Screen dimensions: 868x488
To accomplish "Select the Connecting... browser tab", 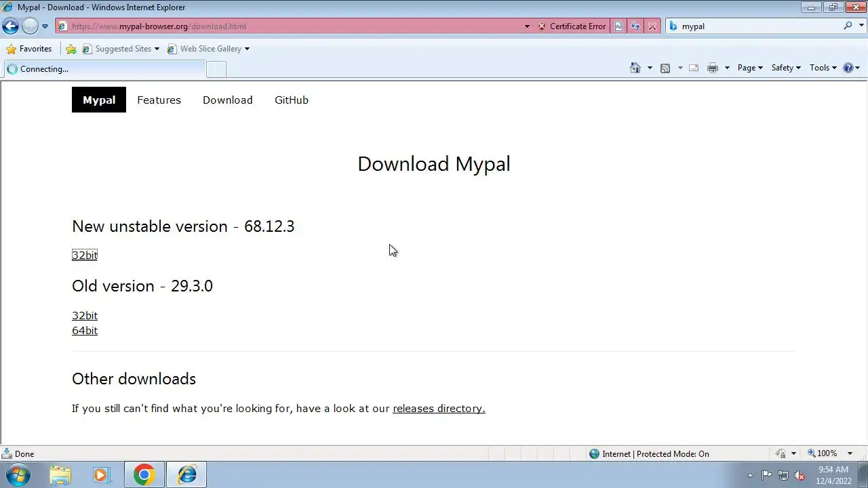I will pos(104,69).
